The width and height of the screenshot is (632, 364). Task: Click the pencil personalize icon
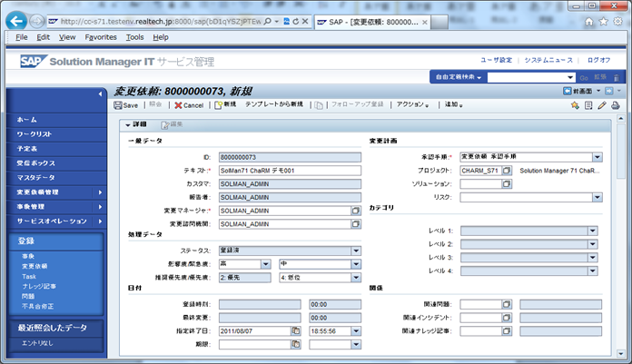point(602,105)
